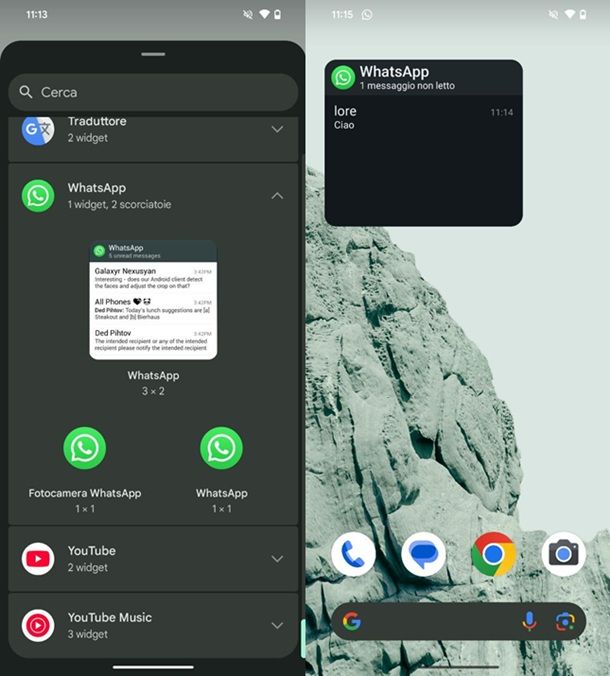Viewport: 610px width, 676px height.
Task: Collapse the WhatsApp widget group
Action: click(277, 196)
